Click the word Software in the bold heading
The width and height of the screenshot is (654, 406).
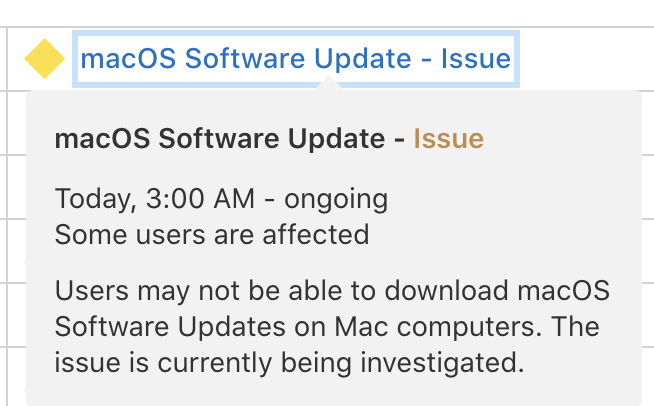pyautogui.click(x=219, y=139)
